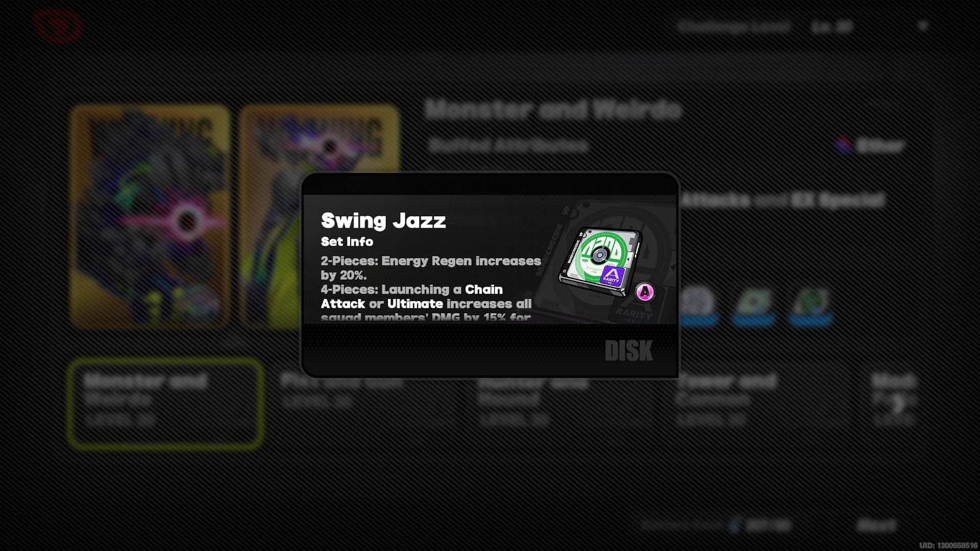
Task: Click the currency icon beside Next
Action: (x=734, y=525)
